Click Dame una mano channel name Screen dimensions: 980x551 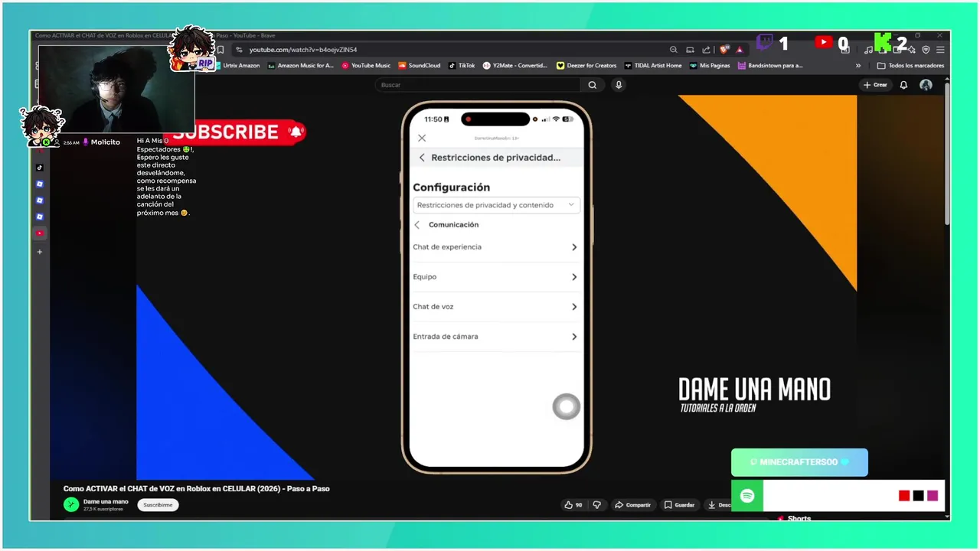click(x=106, y=501)
